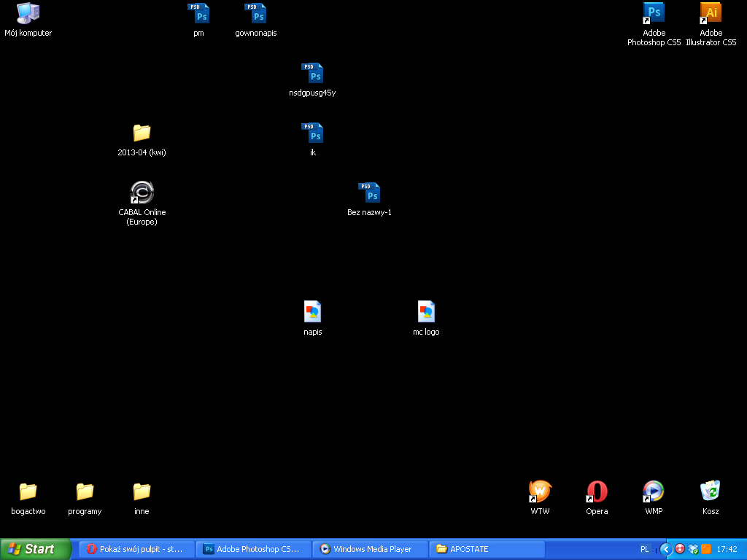Click the Dropbox tray icon

coord(693,549)
